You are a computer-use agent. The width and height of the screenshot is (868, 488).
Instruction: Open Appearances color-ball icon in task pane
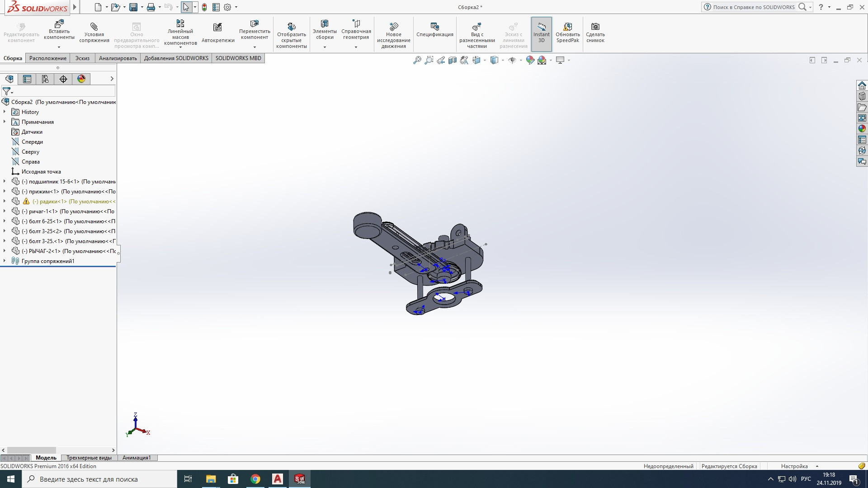pyautogui.click(x=862, y=129)
